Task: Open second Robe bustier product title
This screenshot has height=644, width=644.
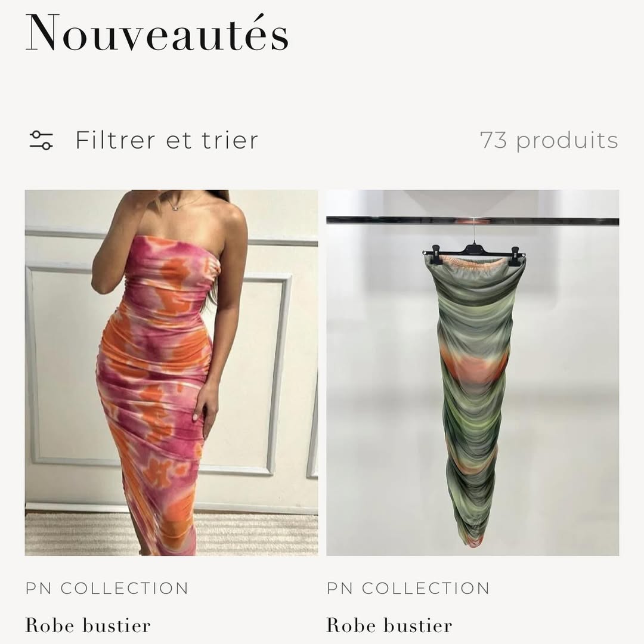Action: point(389,626)
